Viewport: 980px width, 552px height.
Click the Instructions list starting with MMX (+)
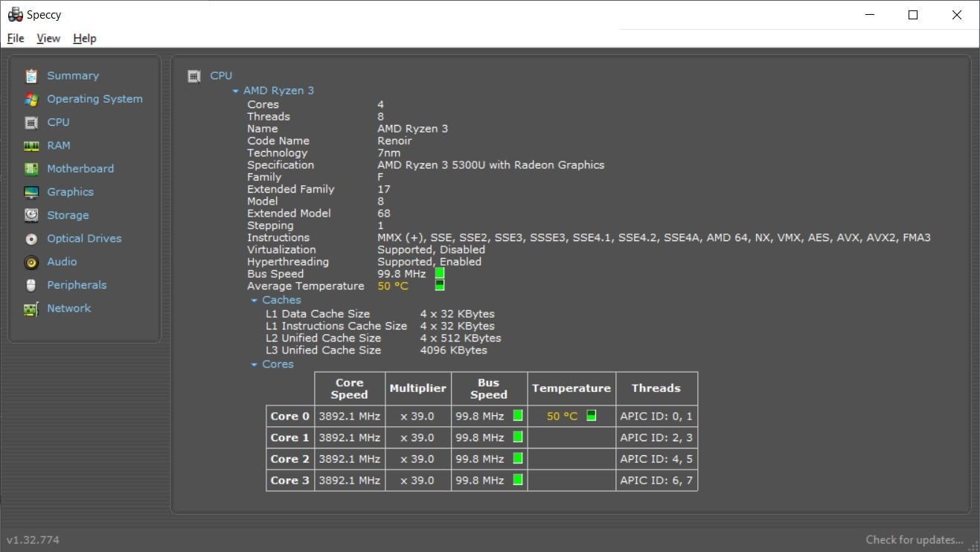(653, 238)
